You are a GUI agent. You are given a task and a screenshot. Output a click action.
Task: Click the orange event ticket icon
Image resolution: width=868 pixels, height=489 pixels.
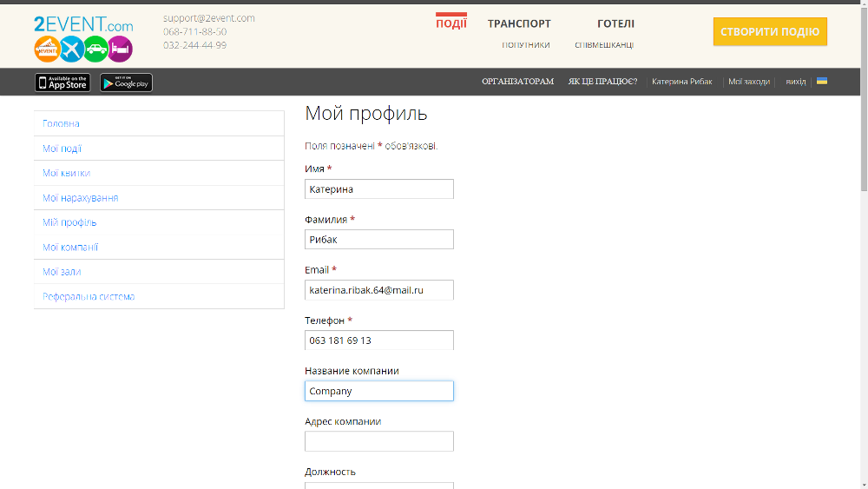(x=47, y=50)
